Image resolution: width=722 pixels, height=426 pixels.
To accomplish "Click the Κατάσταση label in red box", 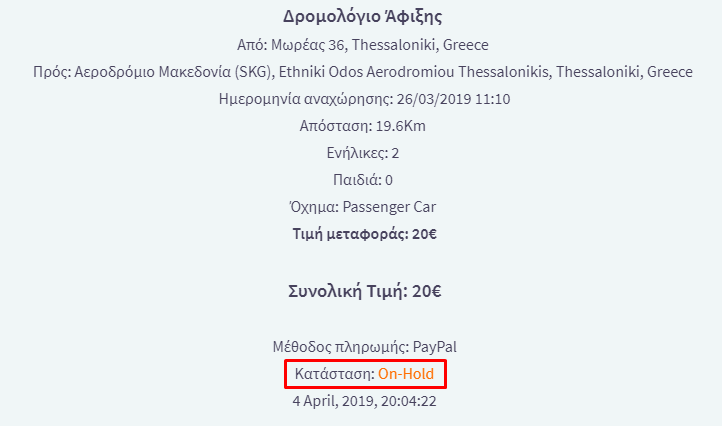I will (335, 373).
